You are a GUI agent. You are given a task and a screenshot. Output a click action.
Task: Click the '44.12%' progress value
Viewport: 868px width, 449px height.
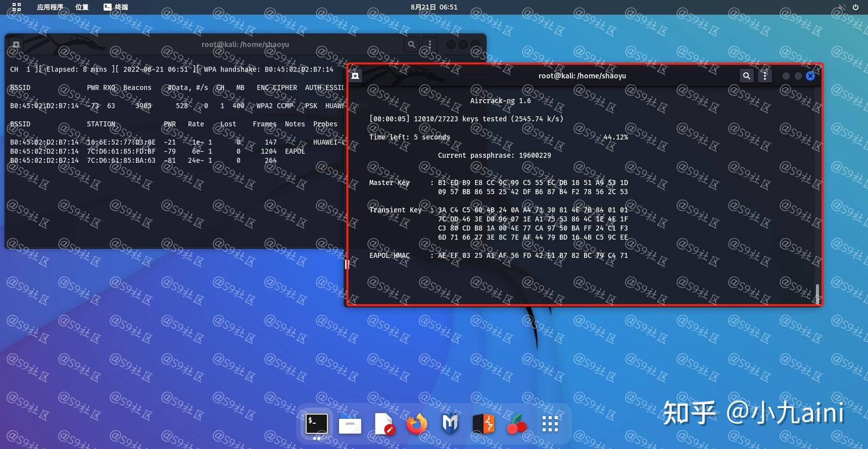615,137
